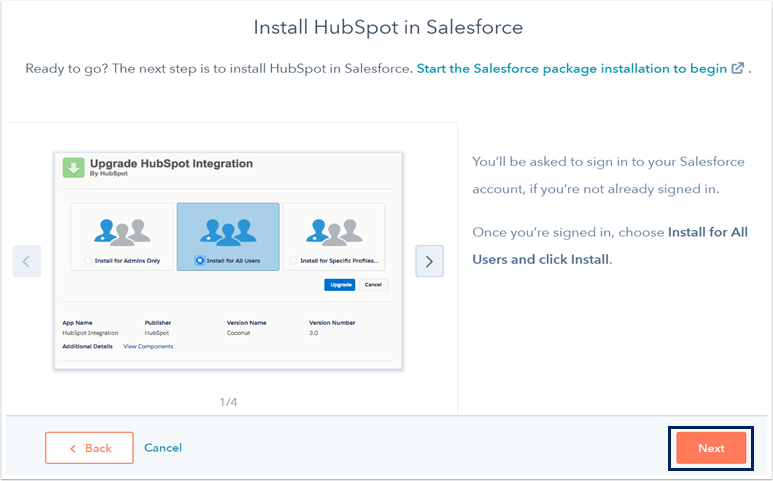Go back with the Back button
Viewport: 773px width, 481px height.
(x=89, y=448)
